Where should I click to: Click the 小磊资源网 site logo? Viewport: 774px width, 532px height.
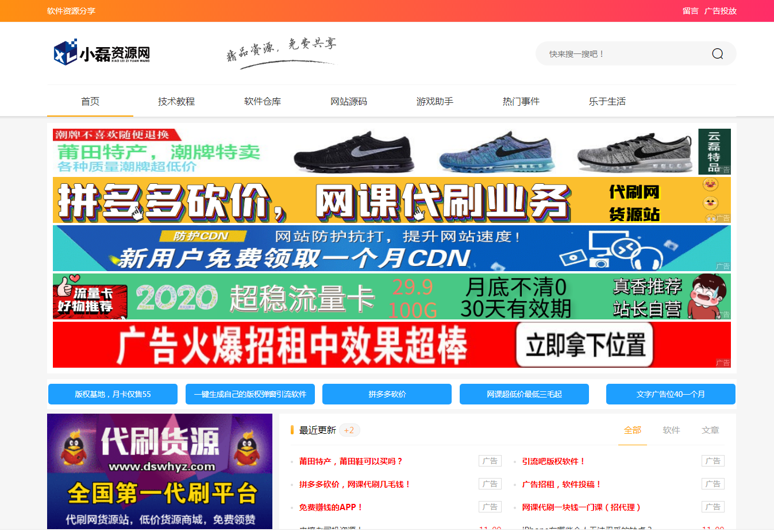[x=102, y=53]
